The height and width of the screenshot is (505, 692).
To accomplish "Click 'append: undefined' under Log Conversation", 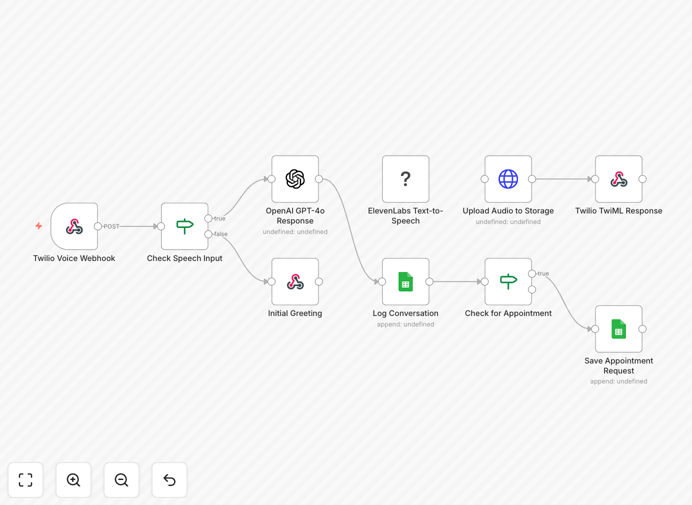I will pyautogui.click(x=406, y=324).
